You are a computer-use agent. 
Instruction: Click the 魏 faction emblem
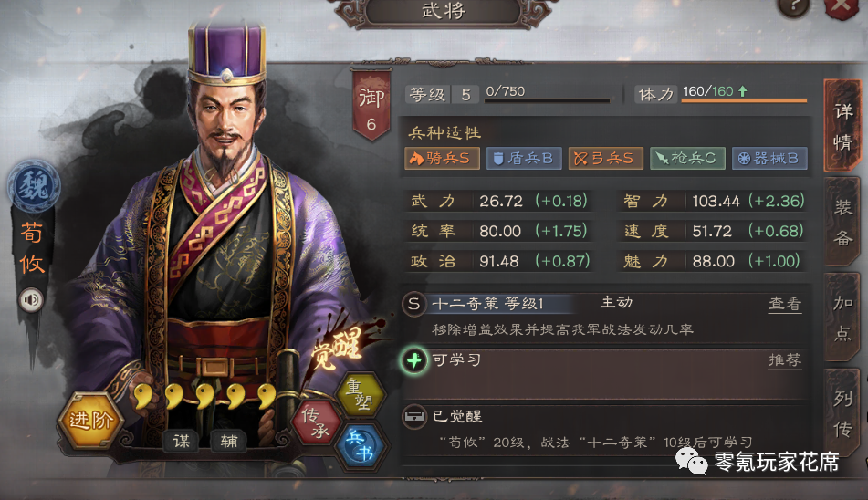[x=34, y=186]
